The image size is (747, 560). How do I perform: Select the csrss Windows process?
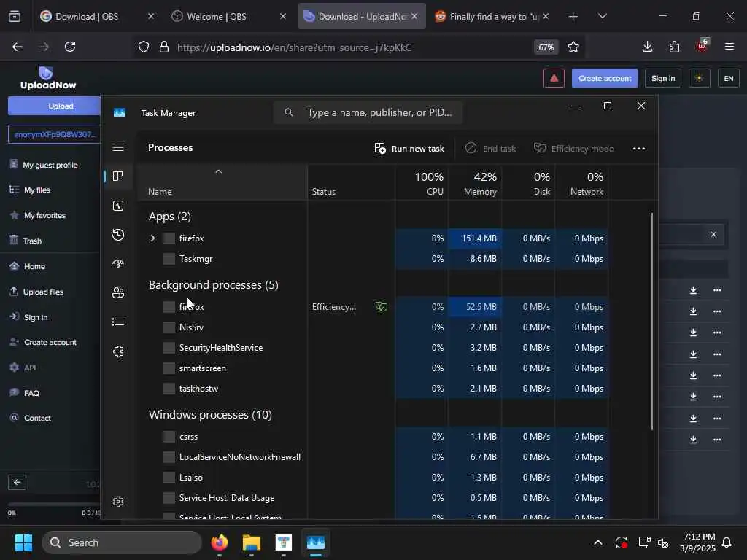pos(373,437)
